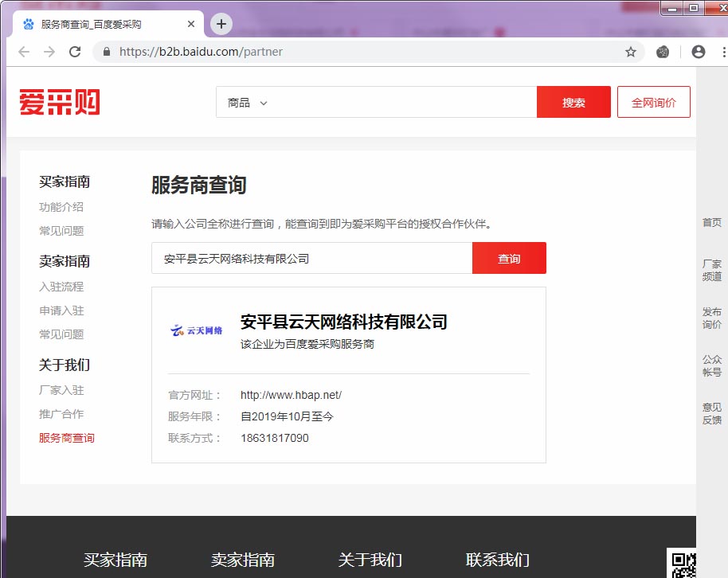Go to 首页 in right floating bar
728x578 pixels.
(x=712, y=222)
